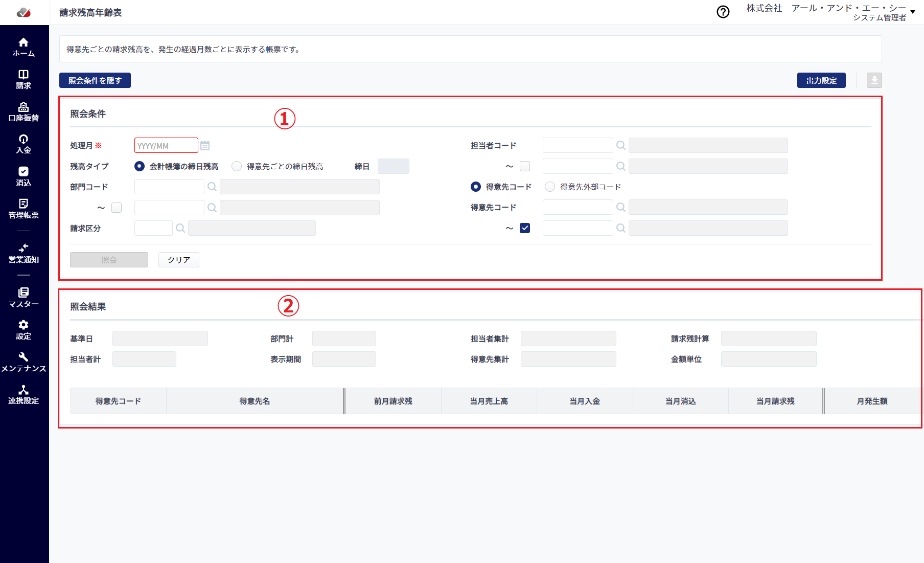Open the 口座振替 sidebar menu
The height and width of the screenshot is (563, 924).
24,112
